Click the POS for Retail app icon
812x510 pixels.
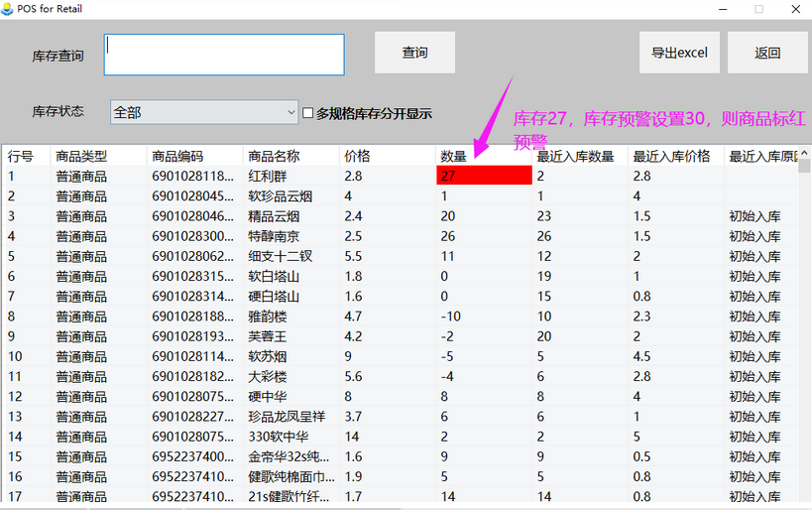(7, 9)
